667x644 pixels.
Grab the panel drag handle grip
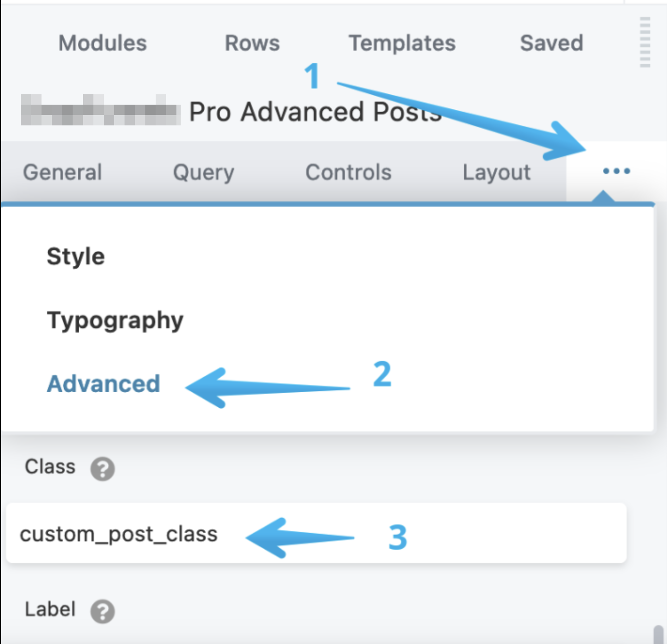pos(645,42)
